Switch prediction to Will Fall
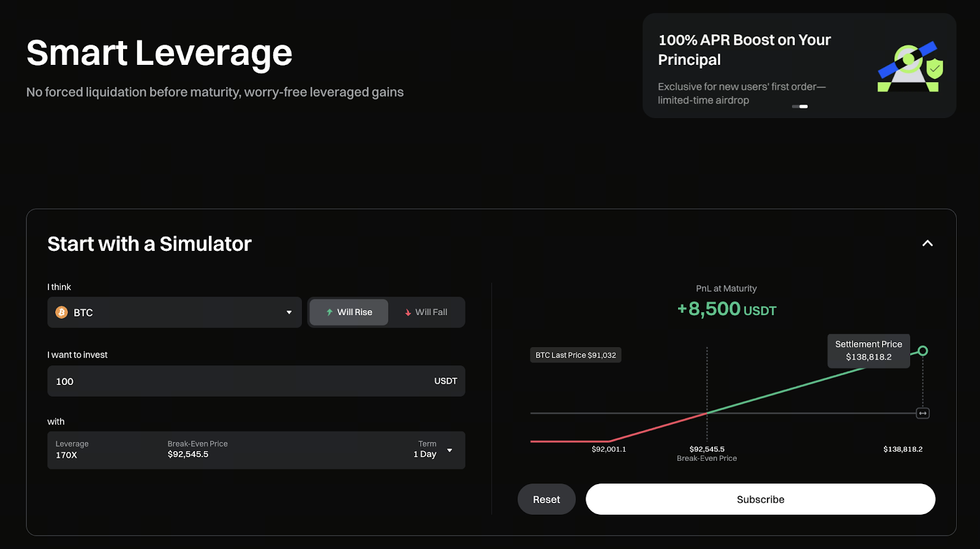Image resolution: width=980 pixels, height=549 pixels. [x=426, y=312]
